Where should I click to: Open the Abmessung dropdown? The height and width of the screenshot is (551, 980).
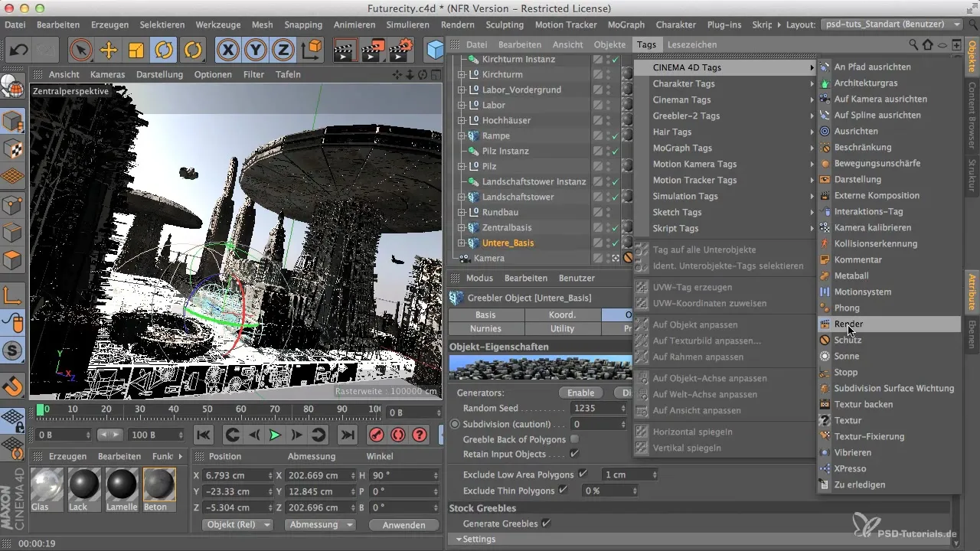(x=319, y=525)
